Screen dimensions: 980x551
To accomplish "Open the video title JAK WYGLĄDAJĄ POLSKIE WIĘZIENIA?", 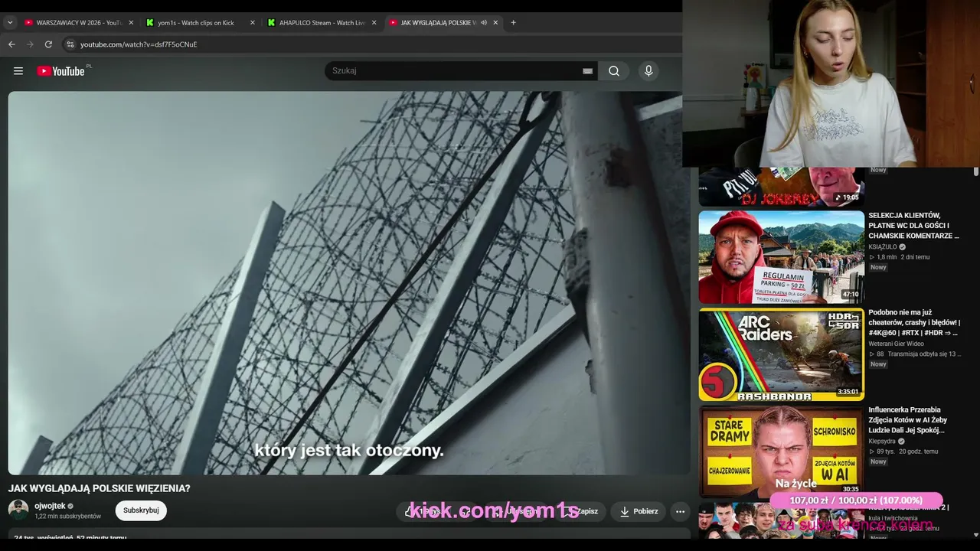I will (x=100, y=488).
